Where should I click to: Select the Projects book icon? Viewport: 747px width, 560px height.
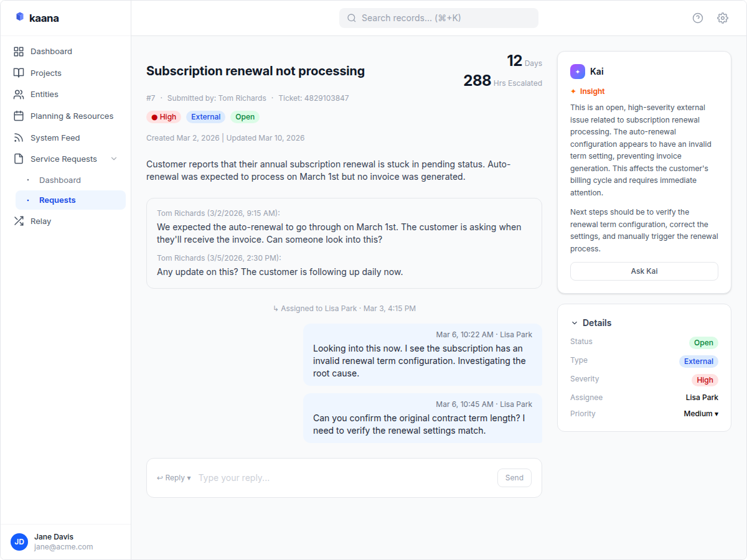pyautogui.click(x=19, y=73)
